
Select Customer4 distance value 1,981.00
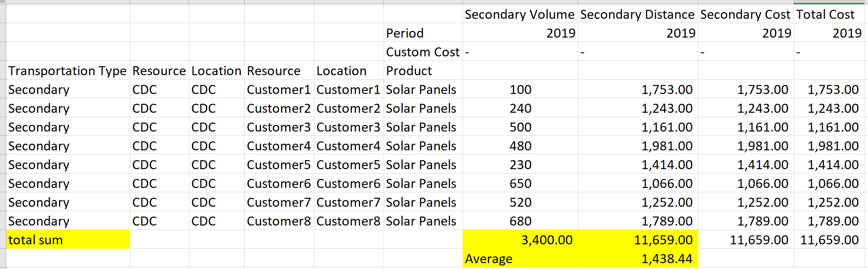click(638, 146)
